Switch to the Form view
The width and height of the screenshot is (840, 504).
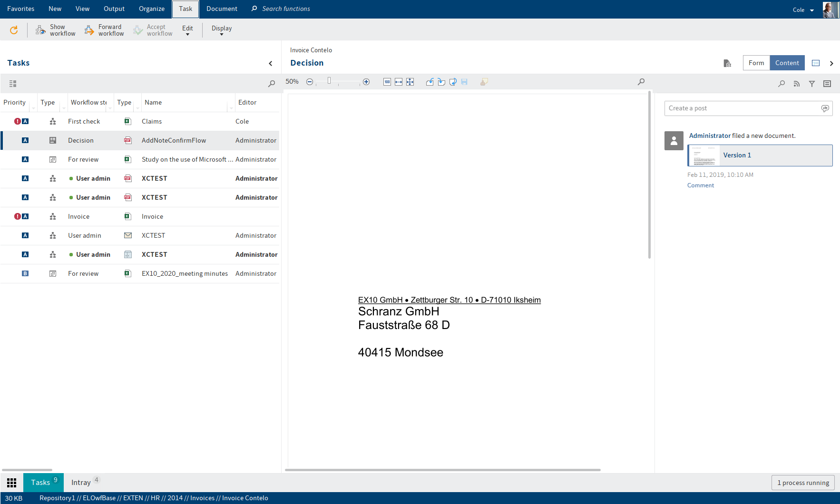pyautogui.click(x=756, y=63)
